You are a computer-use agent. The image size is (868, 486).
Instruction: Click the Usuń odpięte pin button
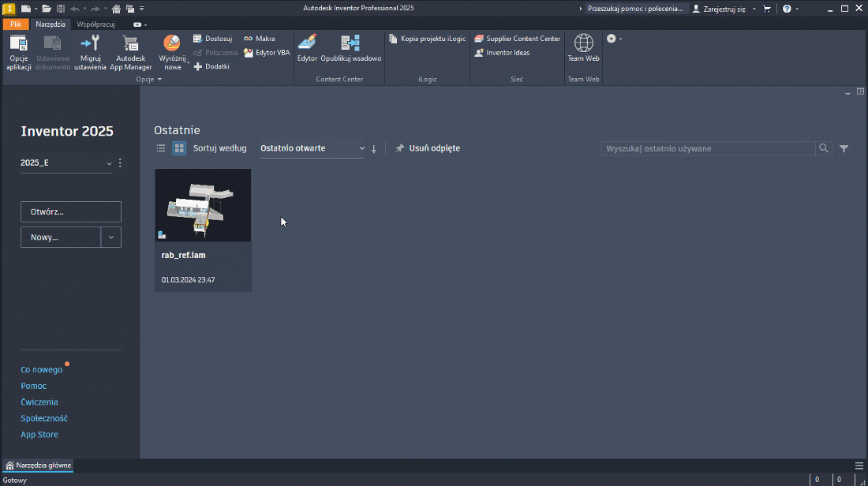pos(428,148)
